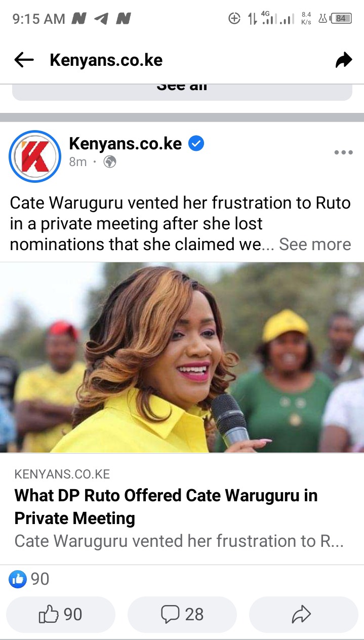
Task: Like the post with thumbs-up button
Action: pos(61,615)
